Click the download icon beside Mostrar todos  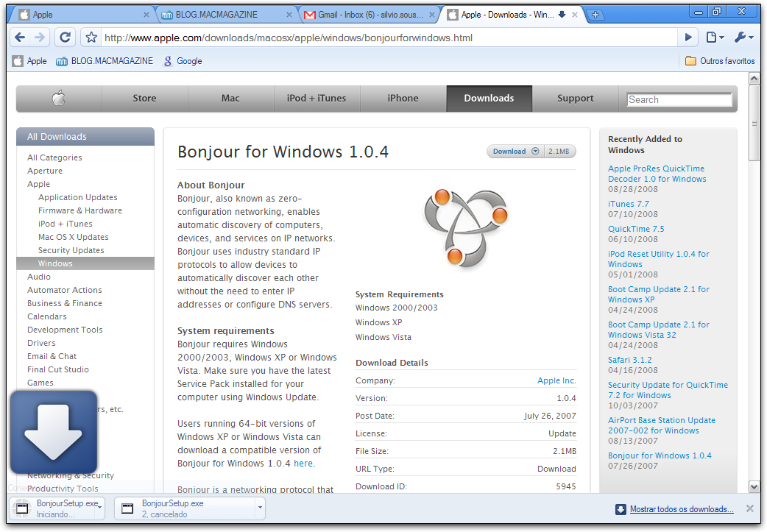tap(621, 509)
